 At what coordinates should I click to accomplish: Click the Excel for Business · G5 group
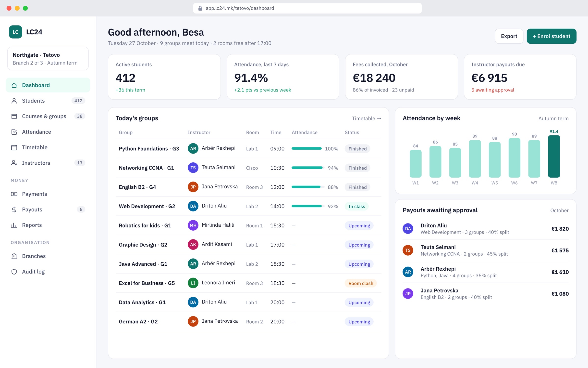(x=147, y=283)
